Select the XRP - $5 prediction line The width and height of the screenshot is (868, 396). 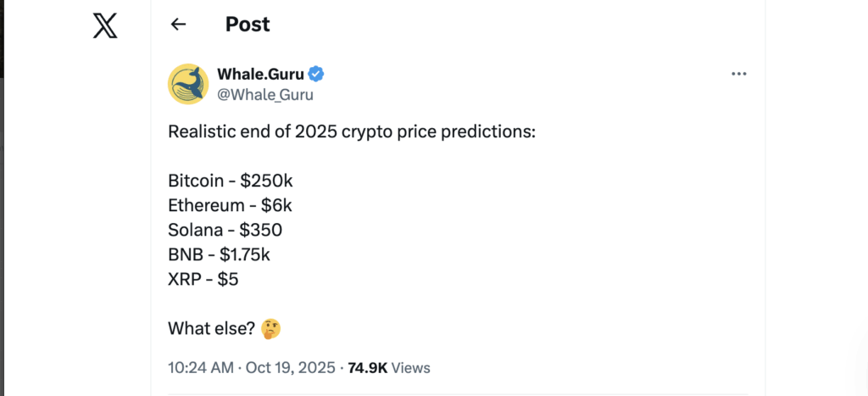pos(203,278)
